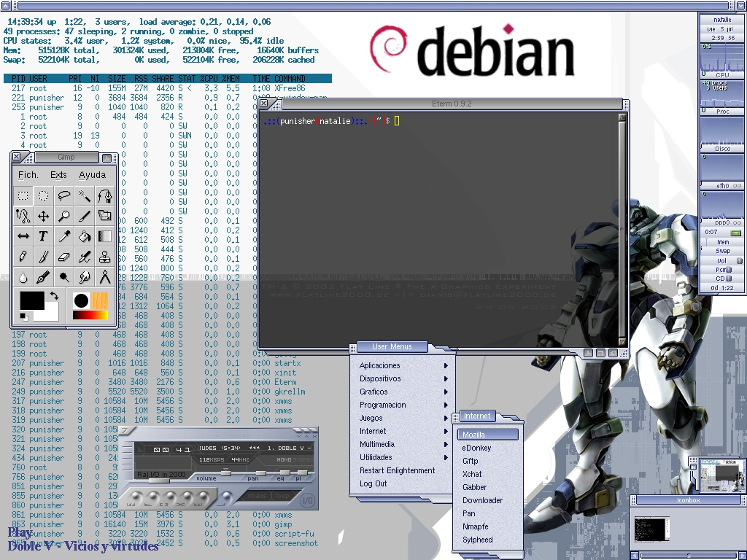Select the Move tool in Gimp toolbox

[x=43, y=216]
